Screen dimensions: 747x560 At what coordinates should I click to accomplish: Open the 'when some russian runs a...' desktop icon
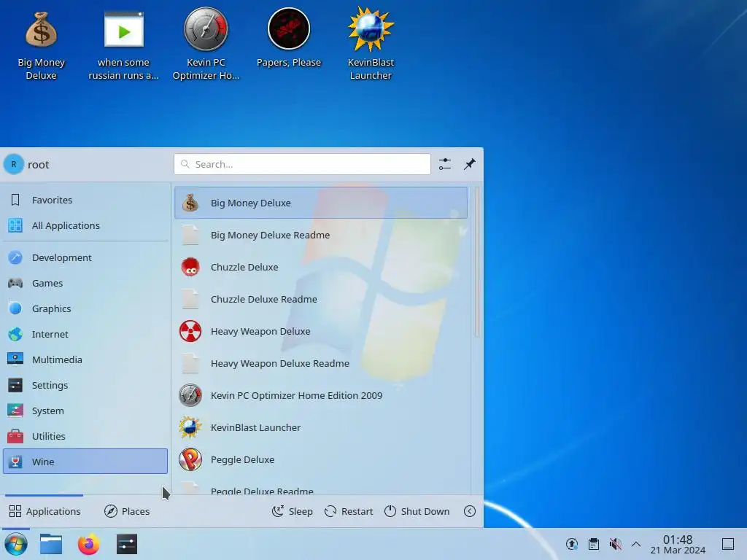point(123,46)
